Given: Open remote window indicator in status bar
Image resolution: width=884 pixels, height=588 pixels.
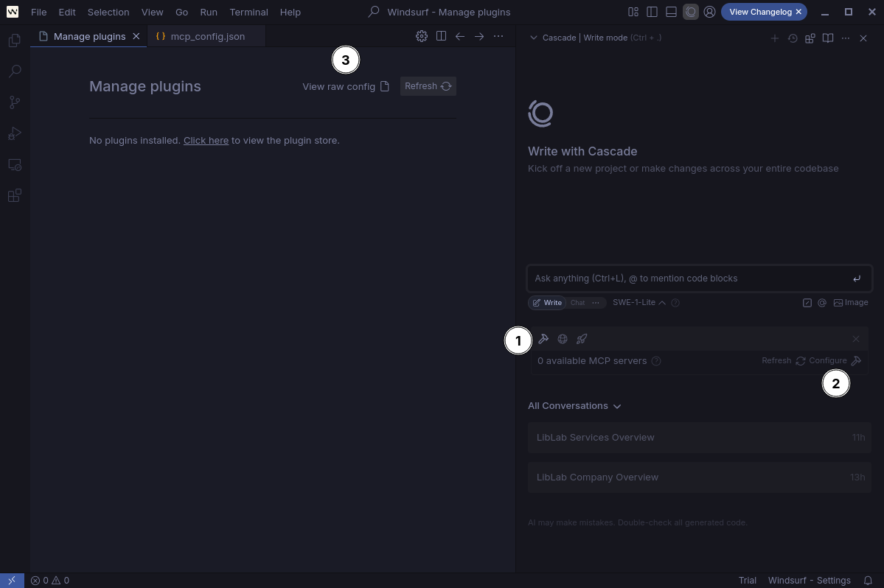Looking at the screenshot, I should [12, 580].
